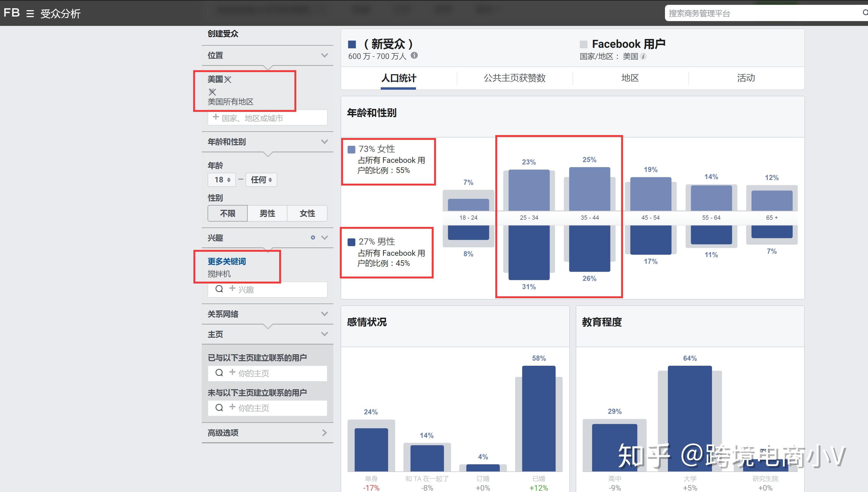The width and height of the screenshot is (868, 492).
Task: Switch to 公共主页获赞数 tab
Action: point(514,78)
